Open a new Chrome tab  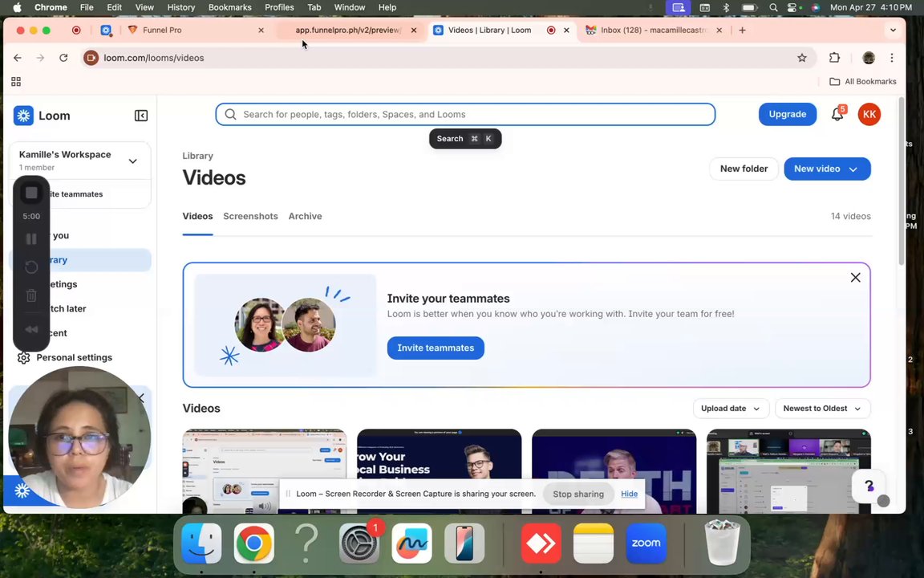[x=743, y=30]
